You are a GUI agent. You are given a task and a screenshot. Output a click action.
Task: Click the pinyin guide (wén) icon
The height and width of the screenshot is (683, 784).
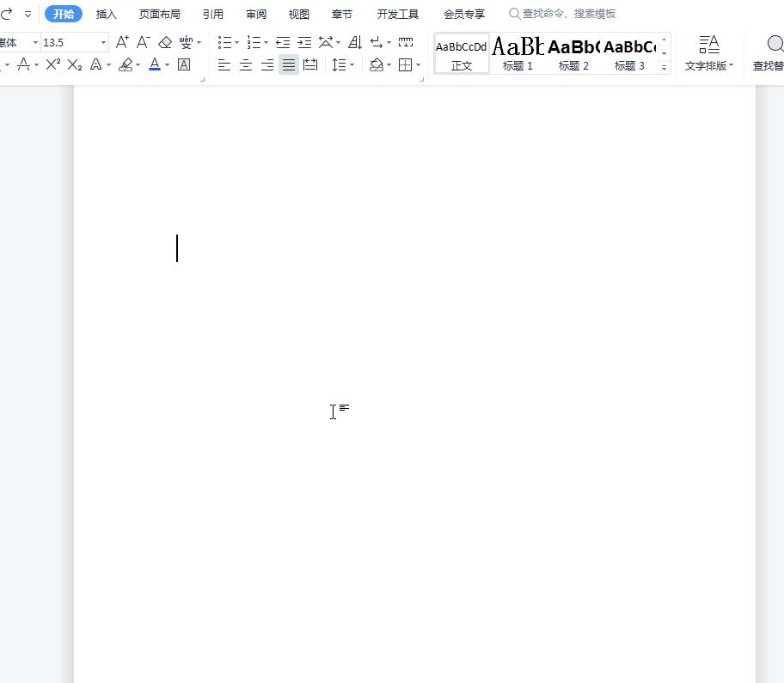(186, 42)
